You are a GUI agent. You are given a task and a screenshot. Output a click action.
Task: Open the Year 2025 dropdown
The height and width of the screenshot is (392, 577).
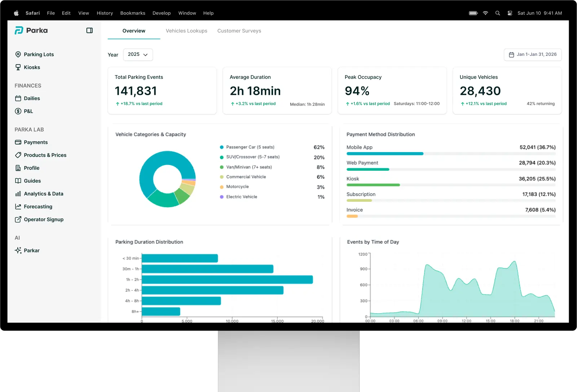point(138,54)
